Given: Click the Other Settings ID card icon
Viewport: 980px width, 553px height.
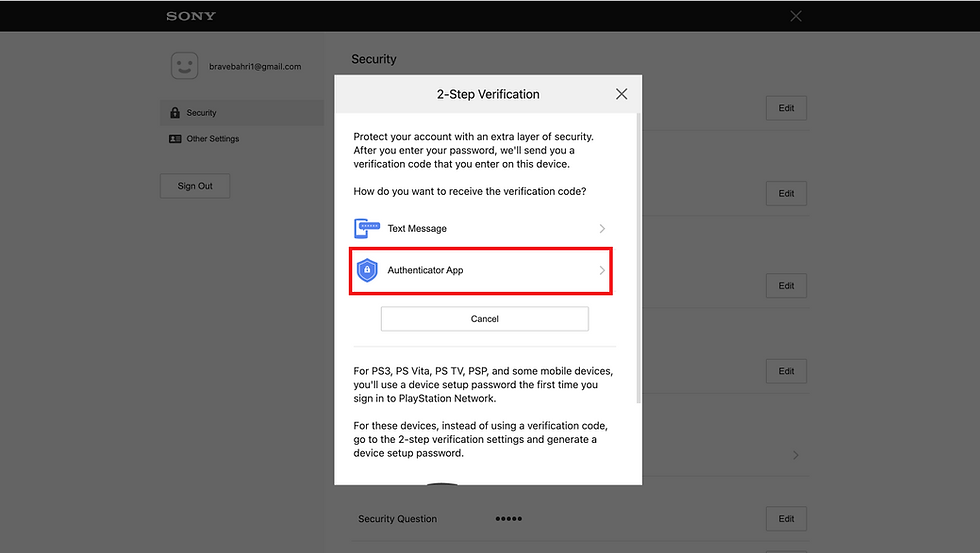Looking at the screenshot, I should pyautogui.click(x=175, y=139).
